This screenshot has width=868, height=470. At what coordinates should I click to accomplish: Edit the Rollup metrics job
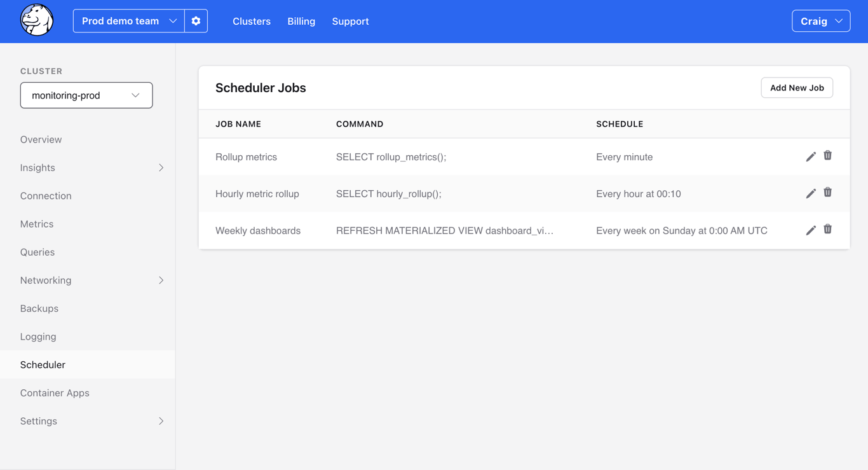pos(811,156)
